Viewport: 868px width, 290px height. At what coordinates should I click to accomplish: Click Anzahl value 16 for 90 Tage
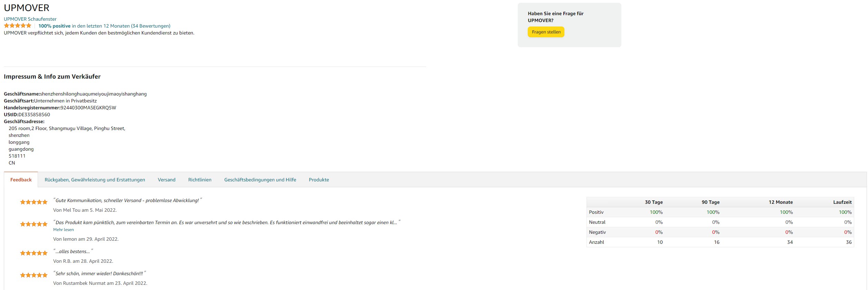(x=717, y=242)
